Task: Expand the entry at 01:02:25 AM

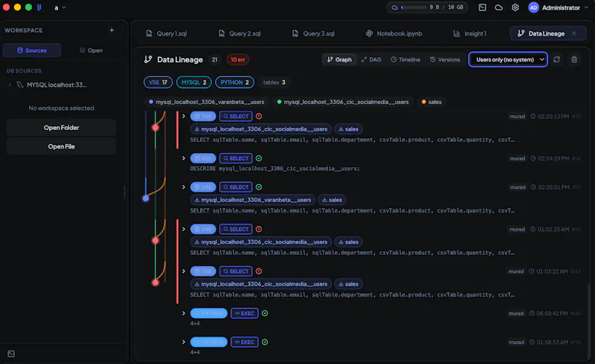Action: [x=184, y=229]
